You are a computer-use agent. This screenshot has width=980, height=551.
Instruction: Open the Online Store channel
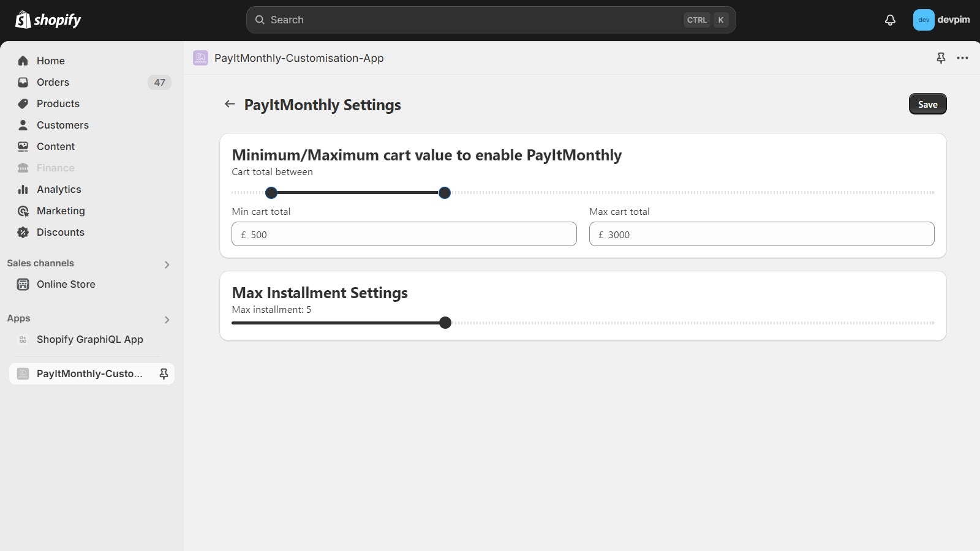click(x=66, y=284)
